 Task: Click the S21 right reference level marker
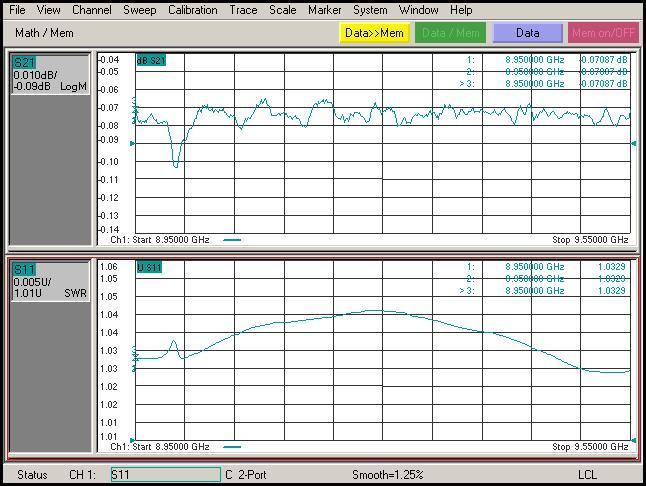[x=634, y=143]
